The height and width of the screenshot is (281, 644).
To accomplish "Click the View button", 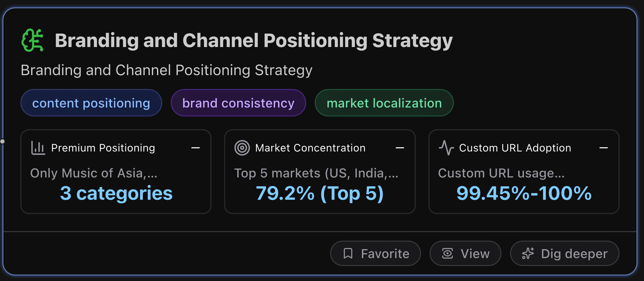I will 465,253.
